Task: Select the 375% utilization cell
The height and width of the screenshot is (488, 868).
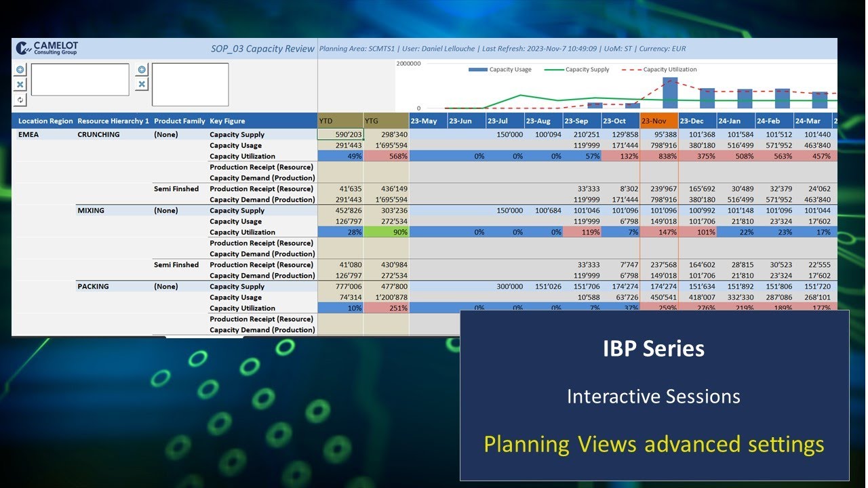Action: click(x=698, y=157)
